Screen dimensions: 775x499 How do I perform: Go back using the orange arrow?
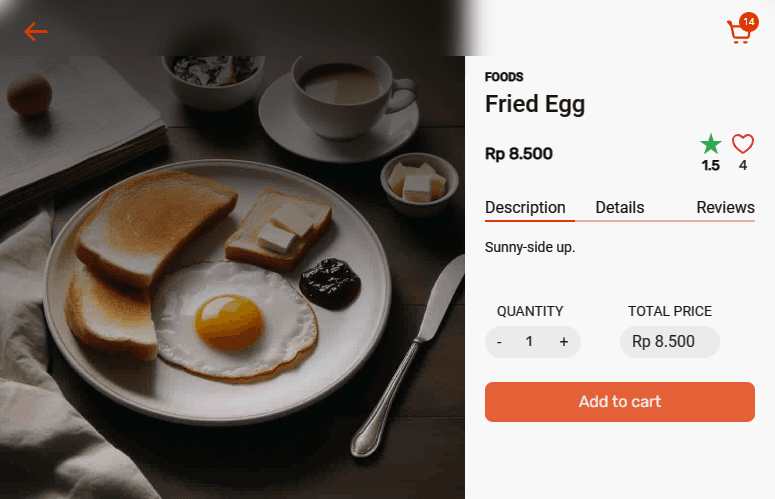point(36,31)
